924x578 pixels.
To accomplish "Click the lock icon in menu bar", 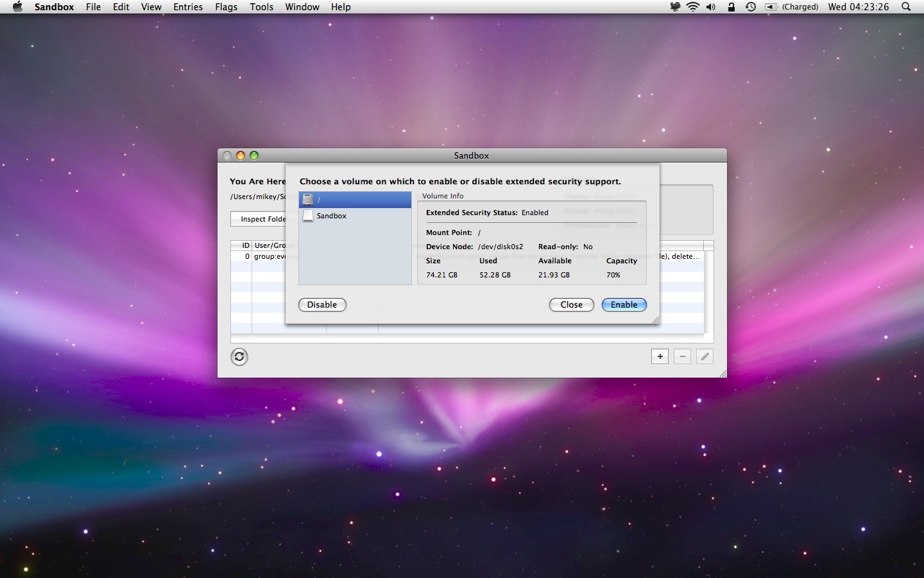I will [731, 7].
